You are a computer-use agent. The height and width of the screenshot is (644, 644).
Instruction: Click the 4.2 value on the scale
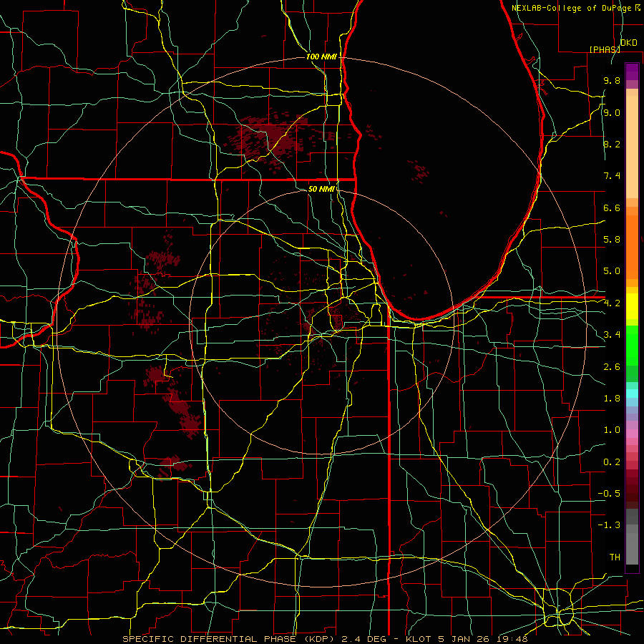point(612,303)
